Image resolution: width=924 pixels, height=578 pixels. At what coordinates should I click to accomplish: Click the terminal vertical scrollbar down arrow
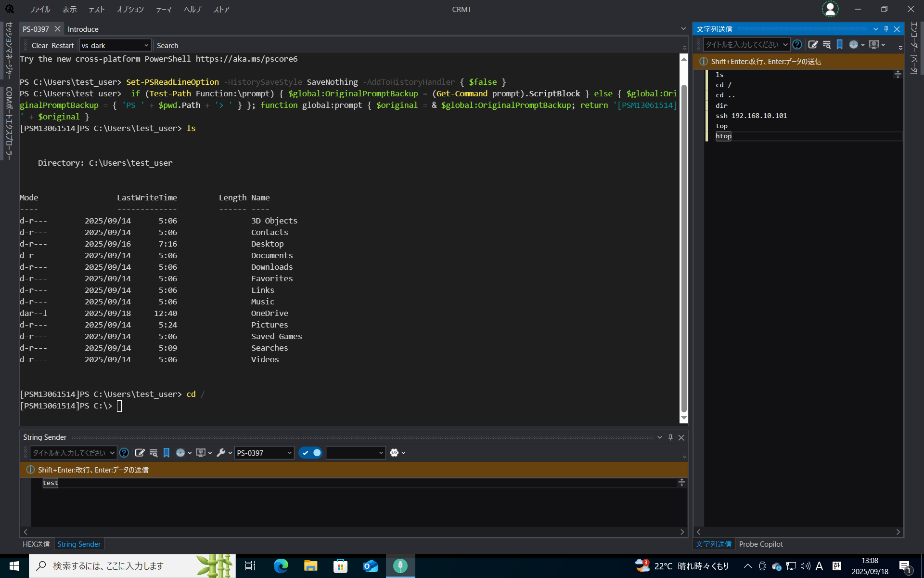point(684,418)
